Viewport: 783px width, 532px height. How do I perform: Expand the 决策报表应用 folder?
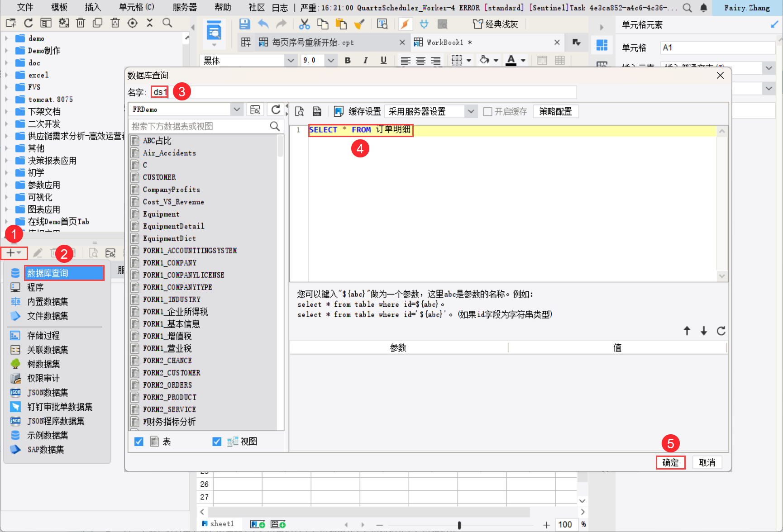coord(6,161)
